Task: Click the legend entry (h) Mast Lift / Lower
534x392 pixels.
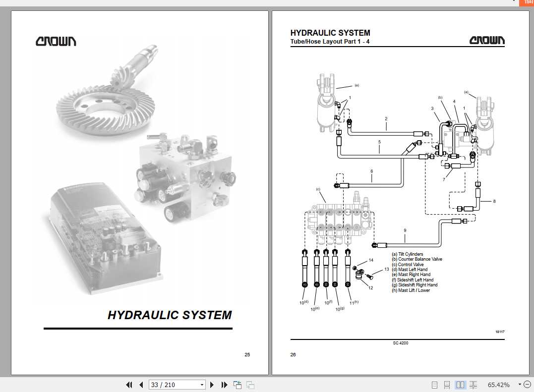Action: click(411, 290)
